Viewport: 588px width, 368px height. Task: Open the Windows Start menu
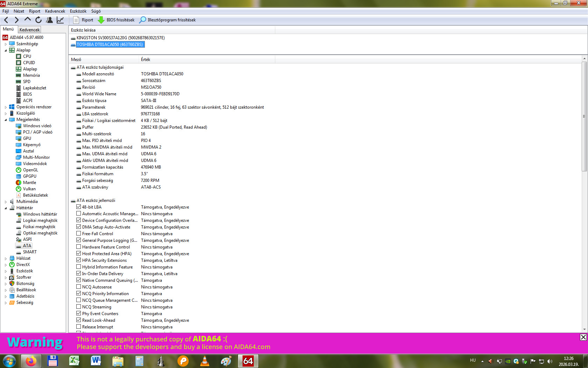(x=9, y=361)
